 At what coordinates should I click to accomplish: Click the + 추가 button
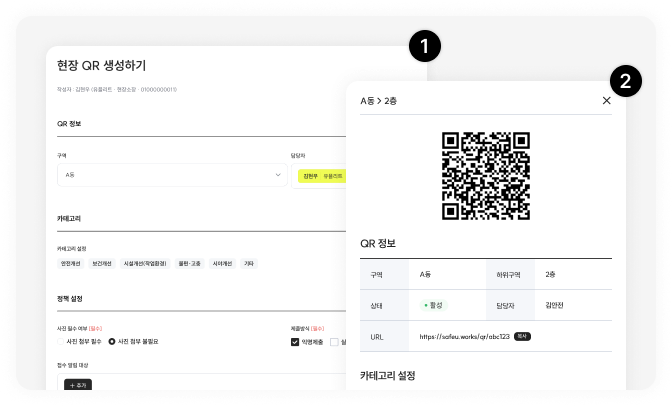coord(78,385)
